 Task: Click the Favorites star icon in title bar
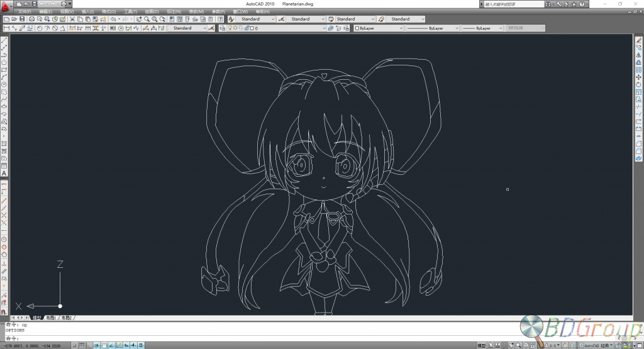[x=574, y=4]
